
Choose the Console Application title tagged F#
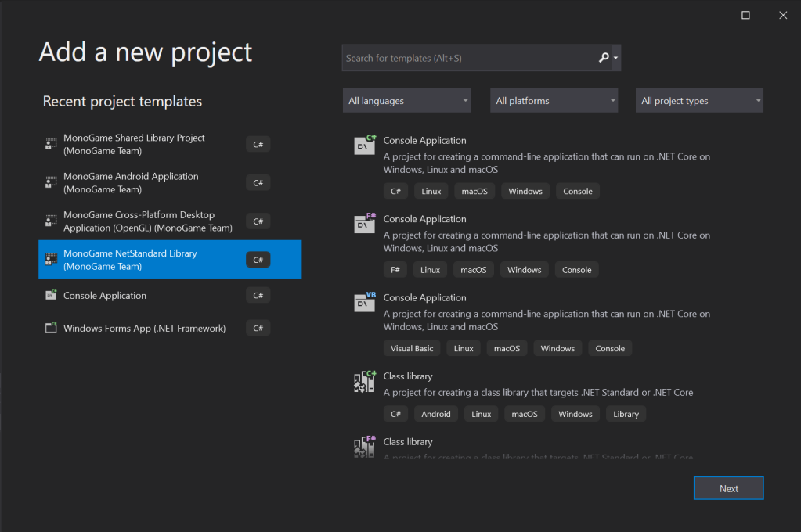point(424,219)
